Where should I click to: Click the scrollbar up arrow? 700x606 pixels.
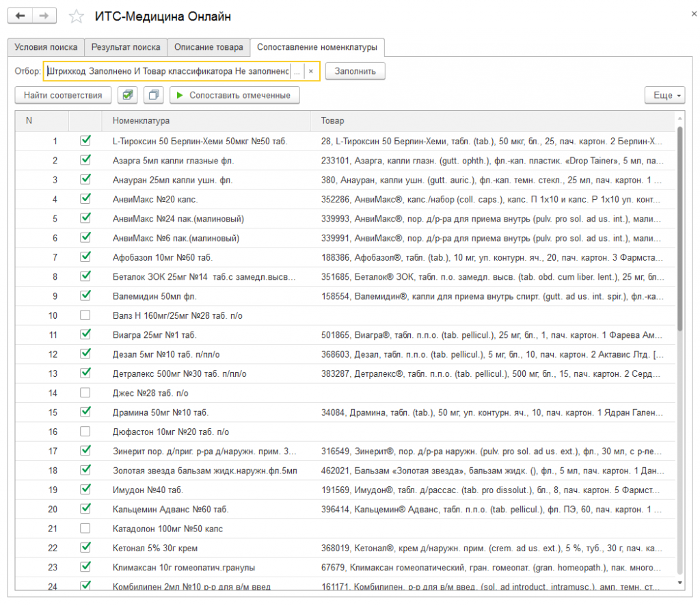[x=680, y=118]
